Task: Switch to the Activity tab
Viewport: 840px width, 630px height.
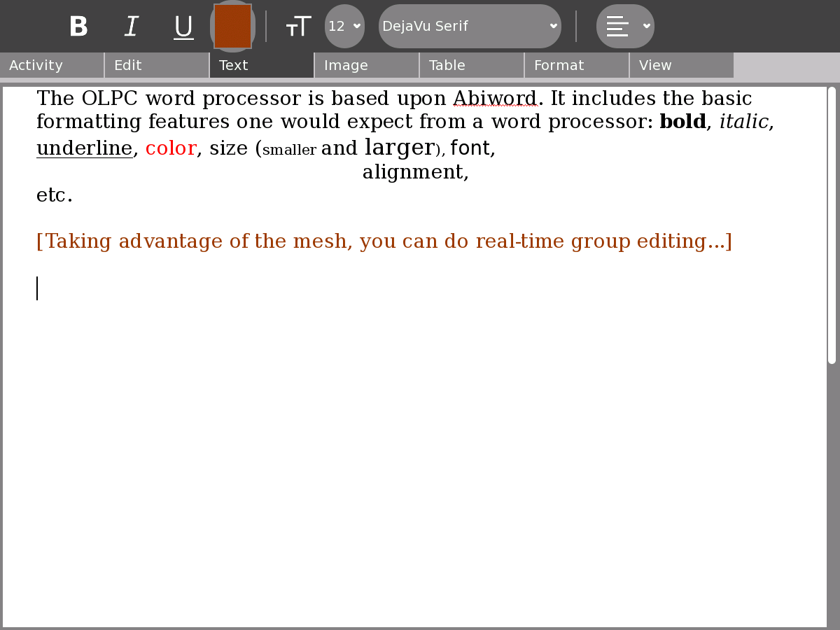Action: coord(52,65)
